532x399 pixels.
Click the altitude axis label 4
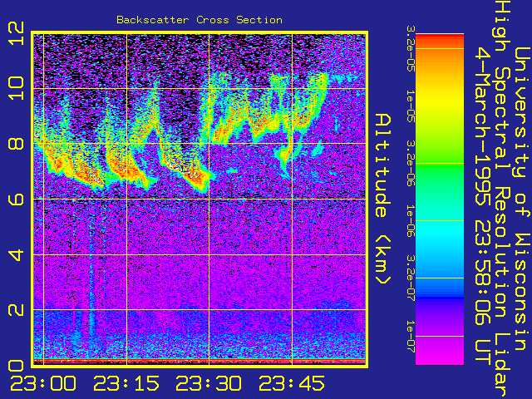(17, 254)
